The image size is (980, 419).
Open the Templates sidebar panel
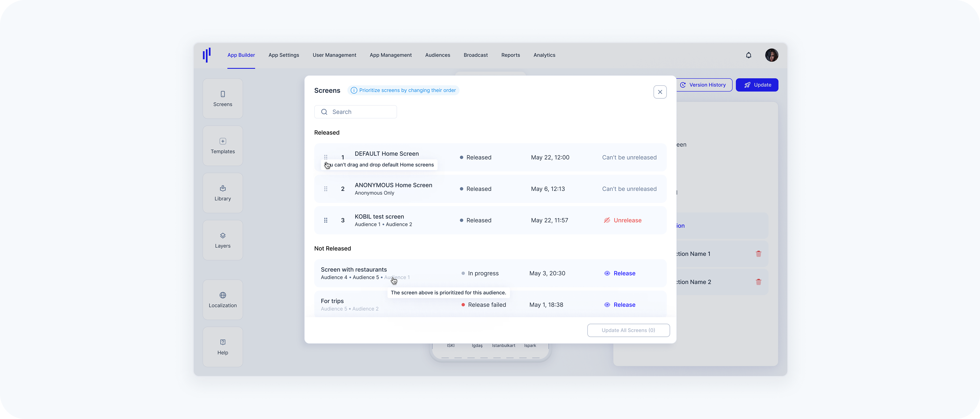222,145
